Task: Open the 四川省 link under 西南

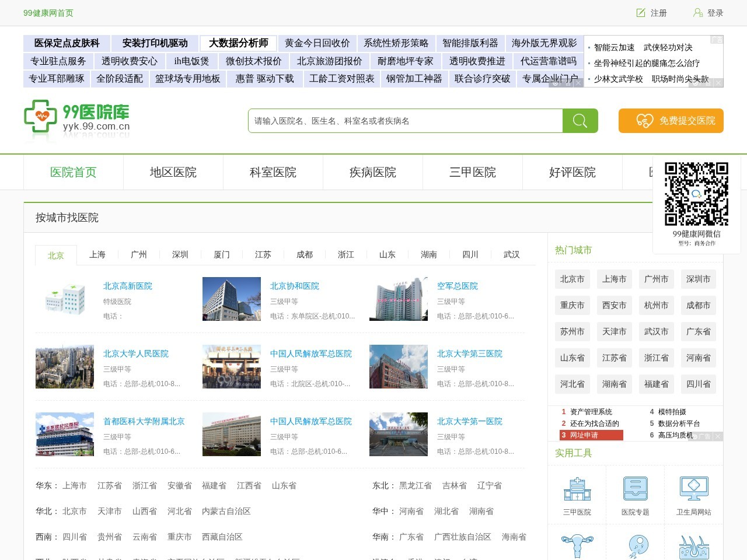Action: [x=75, y=537]
